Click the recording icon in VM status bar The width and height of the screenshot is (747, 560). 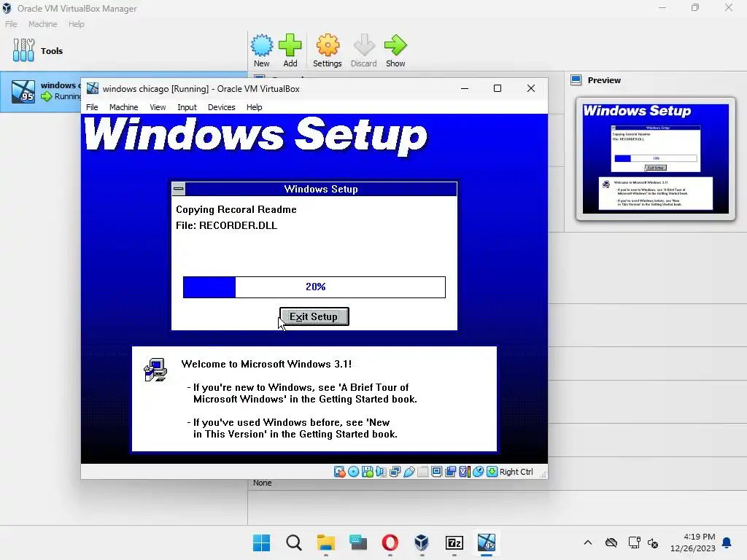point(450,472)
